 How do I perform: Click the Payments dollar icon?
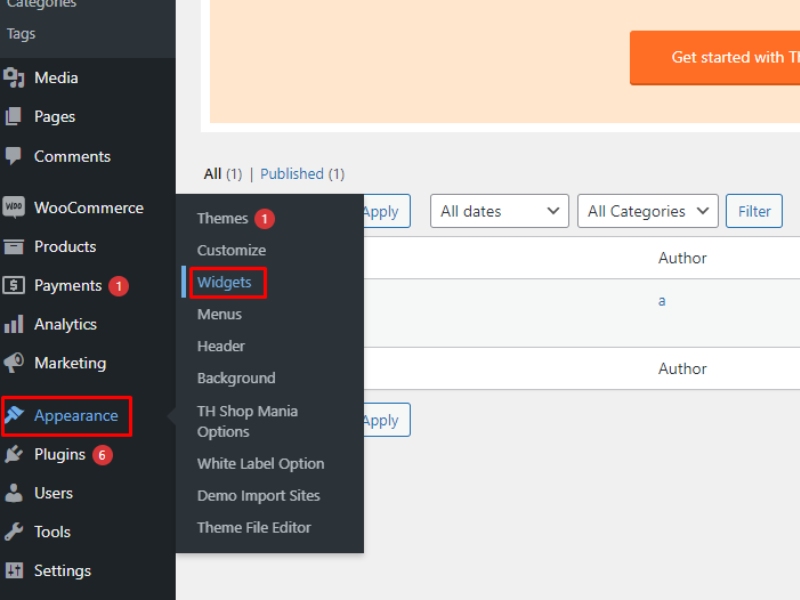click(x=14, y=285)
